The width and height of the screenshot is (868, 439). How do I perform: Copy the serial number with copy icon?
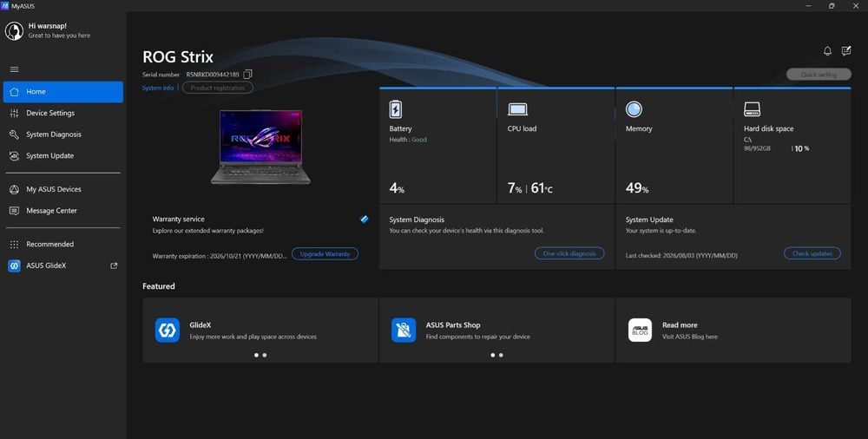tap(248, 75)
